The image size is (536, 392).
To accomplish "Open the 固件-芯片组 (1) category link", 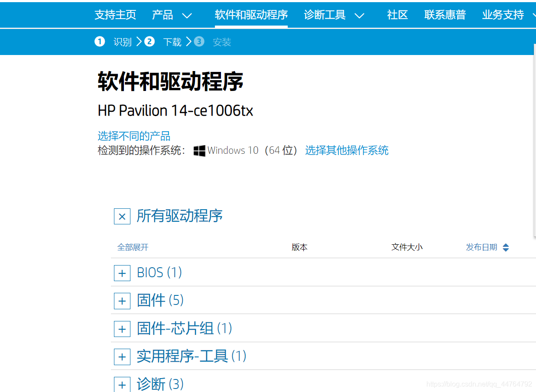I will click(x=185, y=328).
